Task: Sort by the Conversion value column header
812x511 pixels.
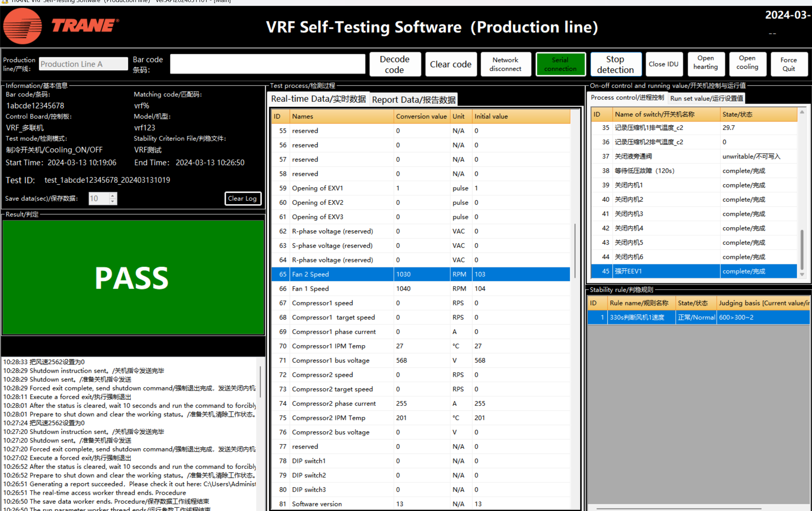Action: 422,116
